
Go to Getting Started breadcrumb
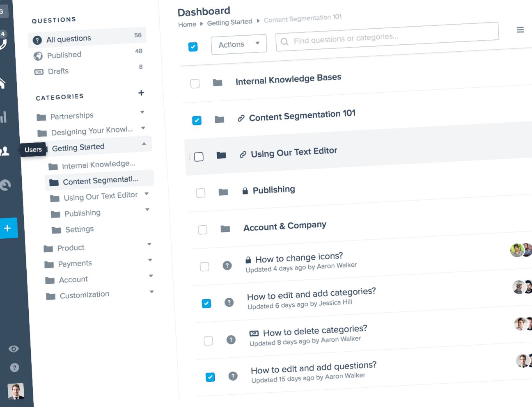[229, 22]
